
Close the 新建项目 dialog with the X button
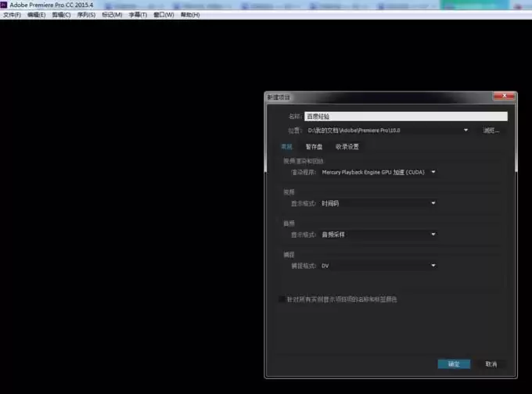(x=505, y=96)
